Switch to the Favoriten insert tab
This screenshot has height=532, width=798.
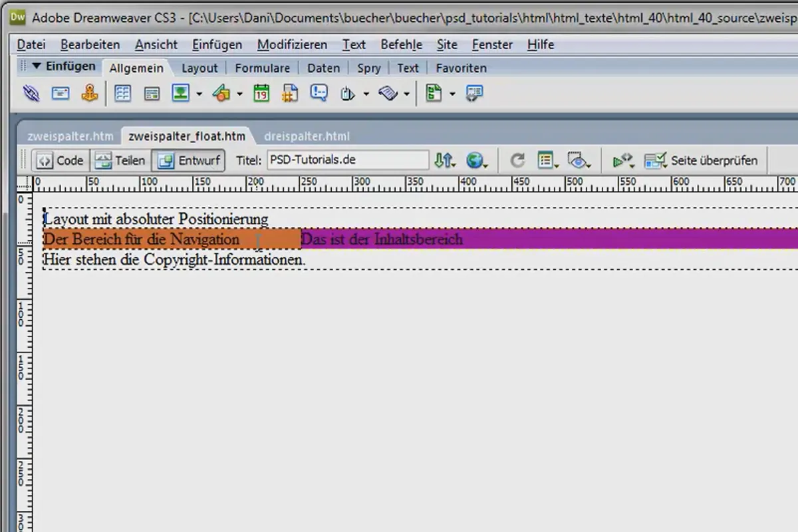[461, 68]
